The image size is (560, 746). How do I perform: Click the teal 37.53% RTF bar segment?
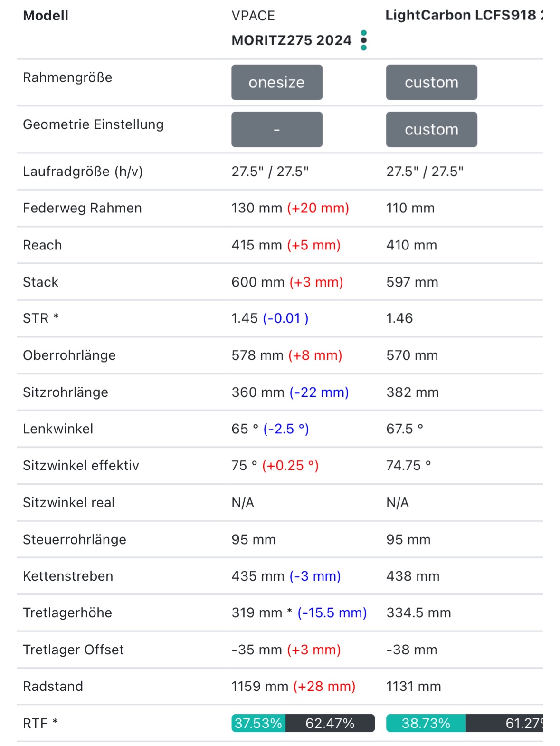click(x=258, y=723)
